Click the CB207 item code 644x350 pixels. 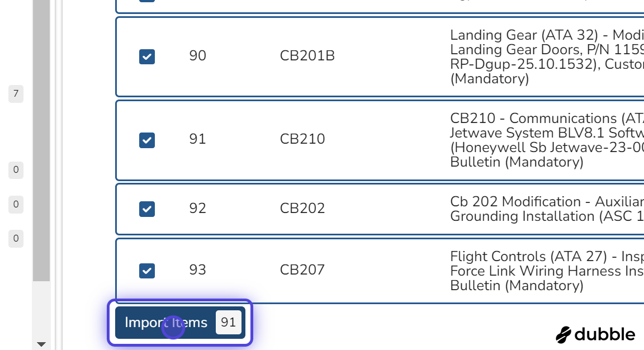(302, 270)
